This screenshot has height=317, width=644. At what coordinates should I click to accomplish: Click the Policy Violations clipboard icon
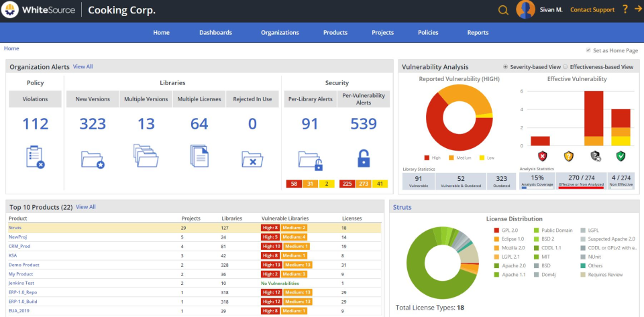(35, 157)
